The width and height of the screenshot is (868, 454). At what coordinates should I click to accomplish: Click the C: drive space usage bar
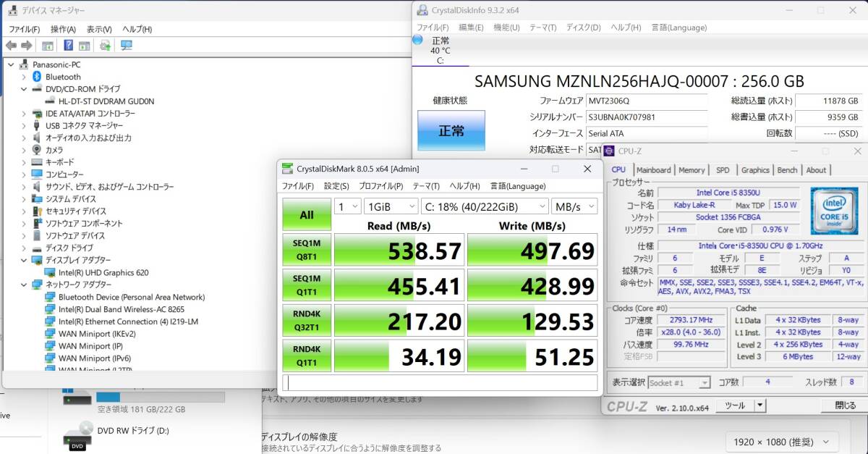click(x=161, y=397)
